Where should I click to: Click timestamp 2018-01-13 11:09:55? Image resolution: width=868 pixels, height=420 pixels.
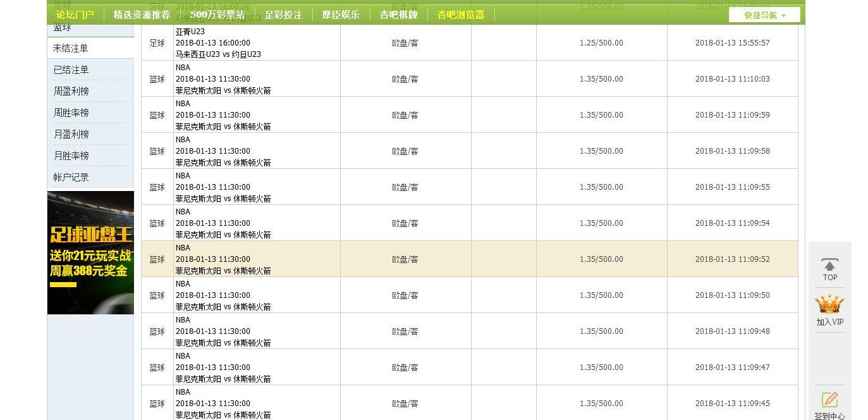732,187
